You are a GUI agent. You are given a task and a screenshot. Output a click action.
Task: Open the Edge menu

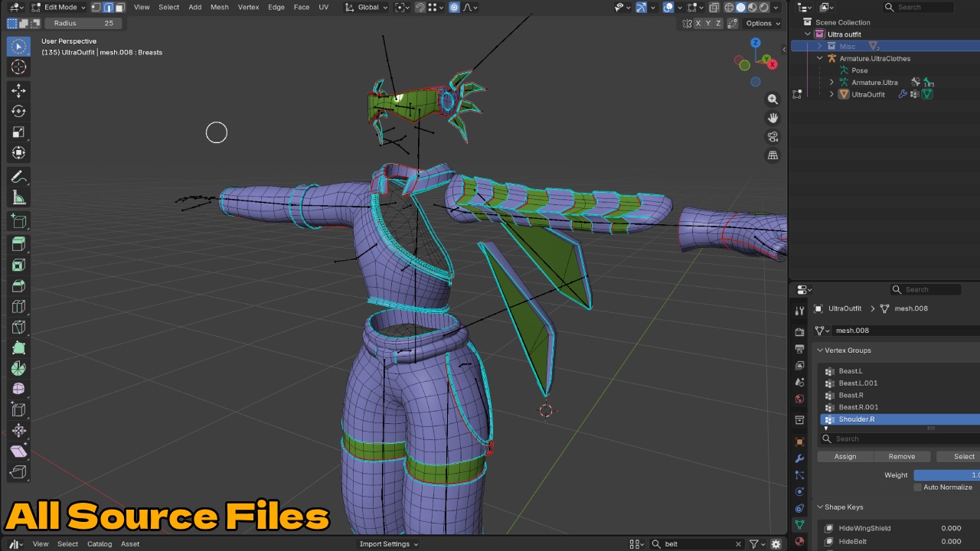[x=276, y=7]
